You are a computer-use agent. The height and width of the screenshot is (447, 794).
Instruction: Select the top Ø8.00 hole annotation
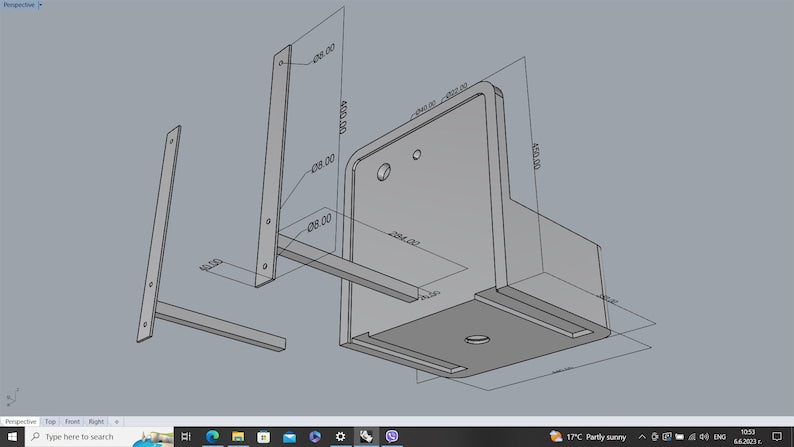[x=324, y=53]
